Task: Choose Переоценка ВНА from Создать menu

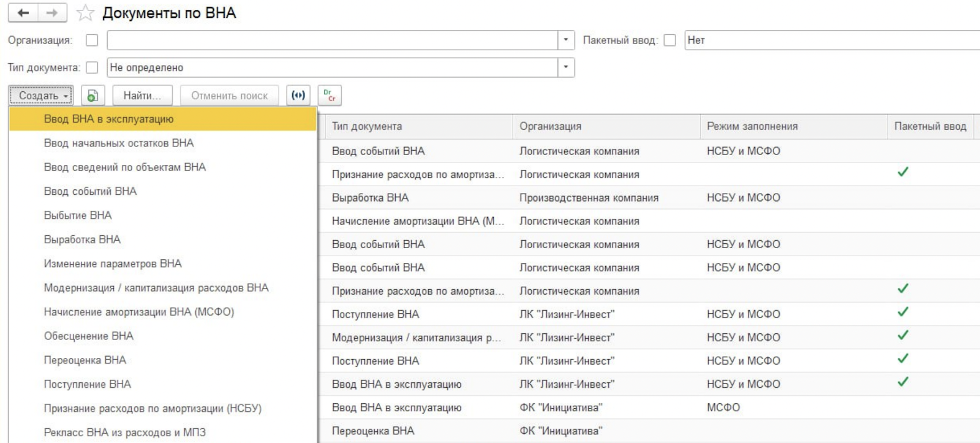Action: [x=85, y=360]
